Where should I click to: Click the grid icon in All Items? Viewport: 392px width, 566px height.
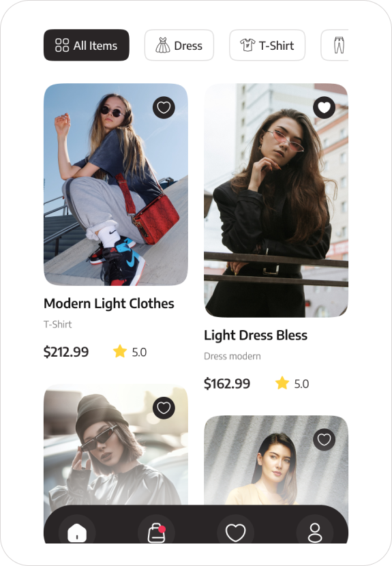62,46
